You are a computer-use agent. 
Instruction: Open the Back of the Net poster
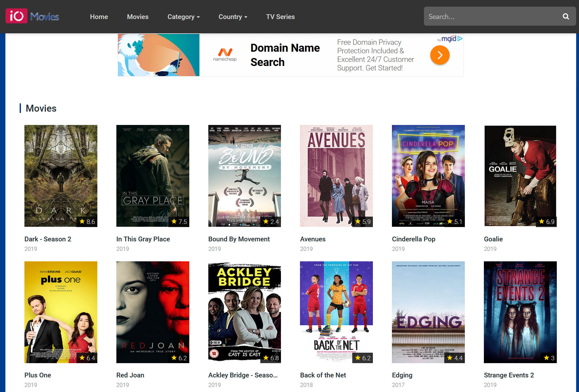tap(336, 312)
